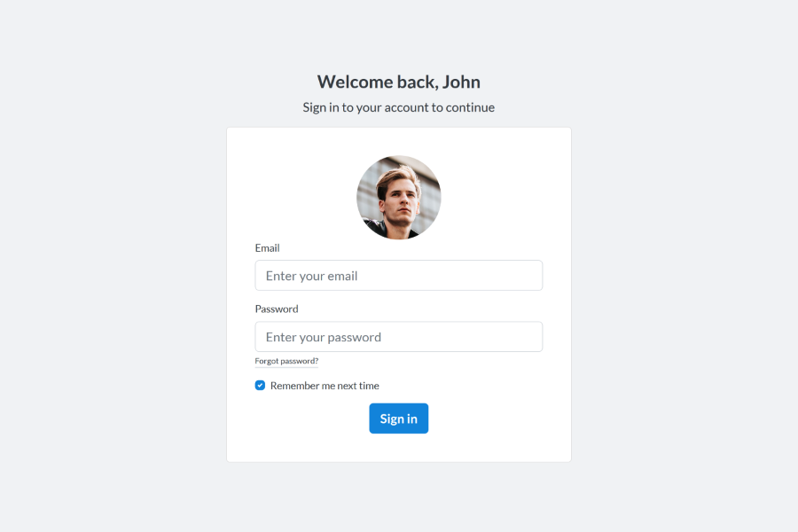This screenshot has width=798, height=532.
Task: Toggle via the "Remember me next time" label
Action: (325, 386)
